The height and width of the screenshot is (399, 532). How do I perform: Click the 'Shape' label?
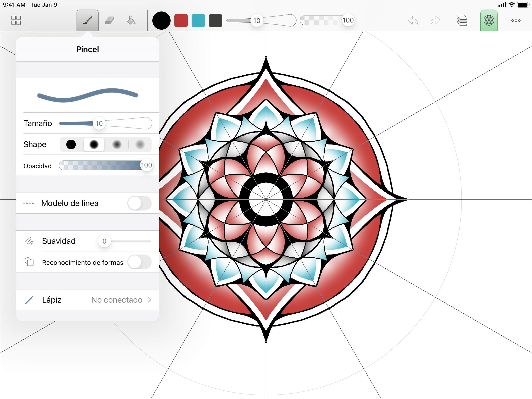point(35,144)
